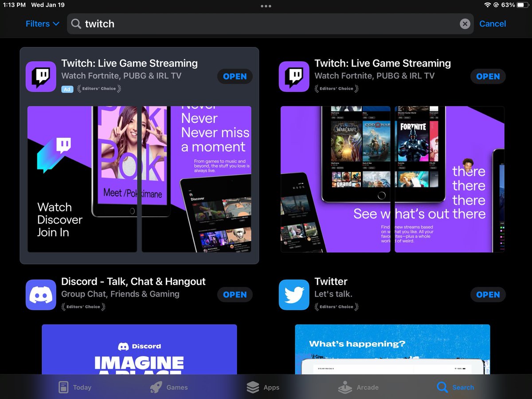Tap the three-dot multitasking indicator at top
The width and height of the screenshot is (532, 399).
[x=266, y=6]
